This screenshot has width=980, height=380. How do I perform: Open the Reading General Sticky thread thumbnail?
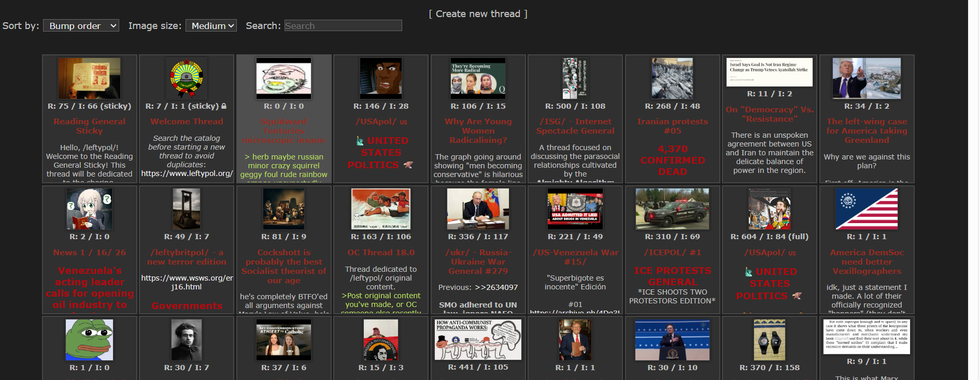(x=89, y=78)
